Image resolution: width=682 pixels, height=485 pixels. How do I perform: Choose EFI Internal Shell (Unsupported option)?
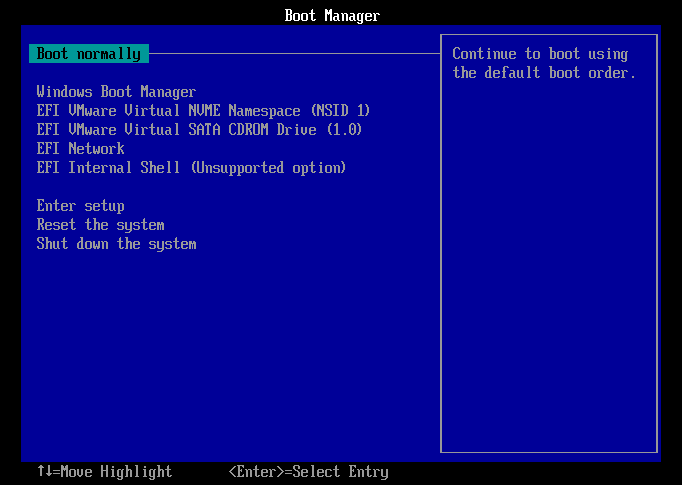191,168
